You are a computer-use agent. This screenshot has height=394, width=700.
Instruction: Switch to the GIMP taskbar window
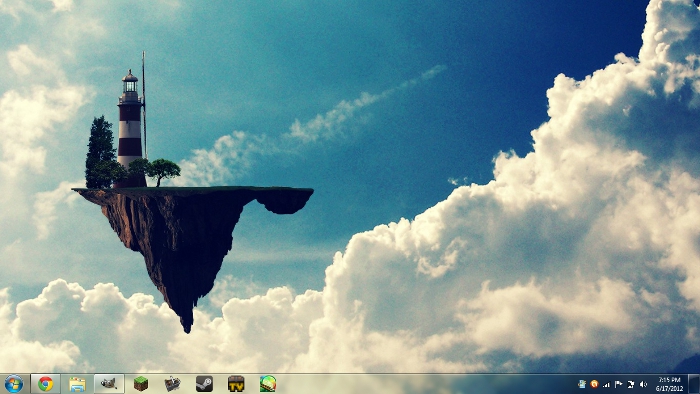pyautogui.click(x=109, y=384)
